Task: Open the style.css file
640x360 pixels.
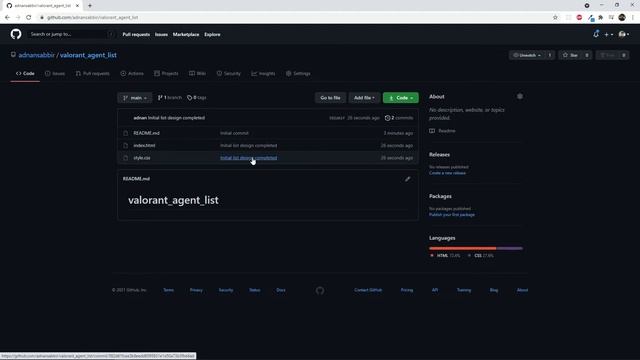Action: pyautogui.click(x=142, y=158)
